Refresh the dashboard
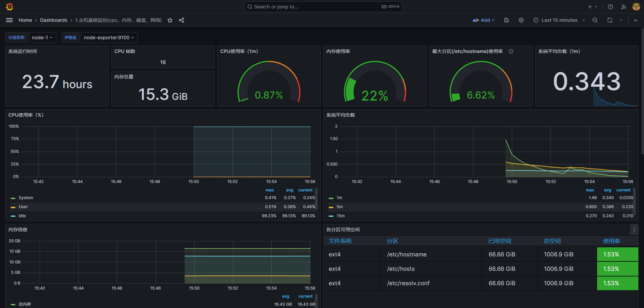Image resolution: width=644 pixels, height=308 pixels. (610, 20)
